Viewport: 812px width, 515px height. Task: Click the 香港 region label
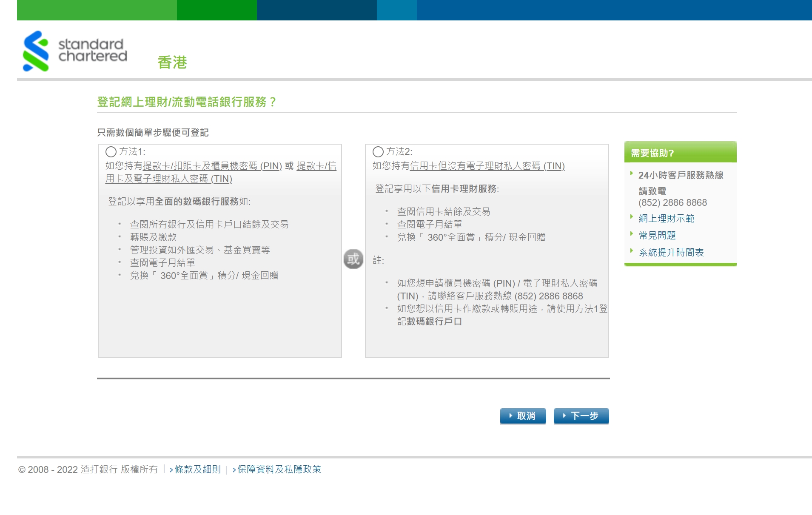(172, 63)
